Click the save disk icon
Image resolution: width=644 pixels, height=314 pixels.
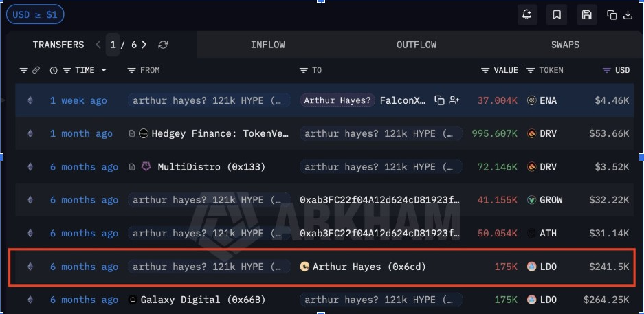pyautogui.click(x=586, y=15)
